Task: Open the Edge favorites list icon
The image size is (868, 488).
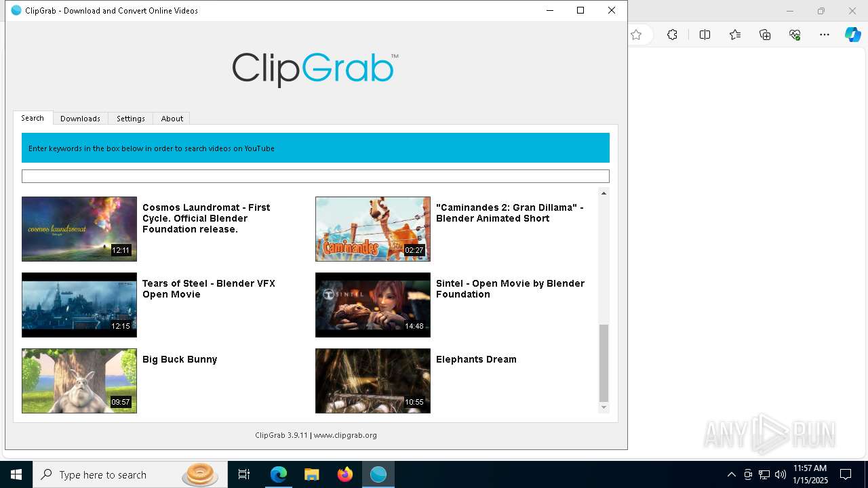Action: point(735,35)
